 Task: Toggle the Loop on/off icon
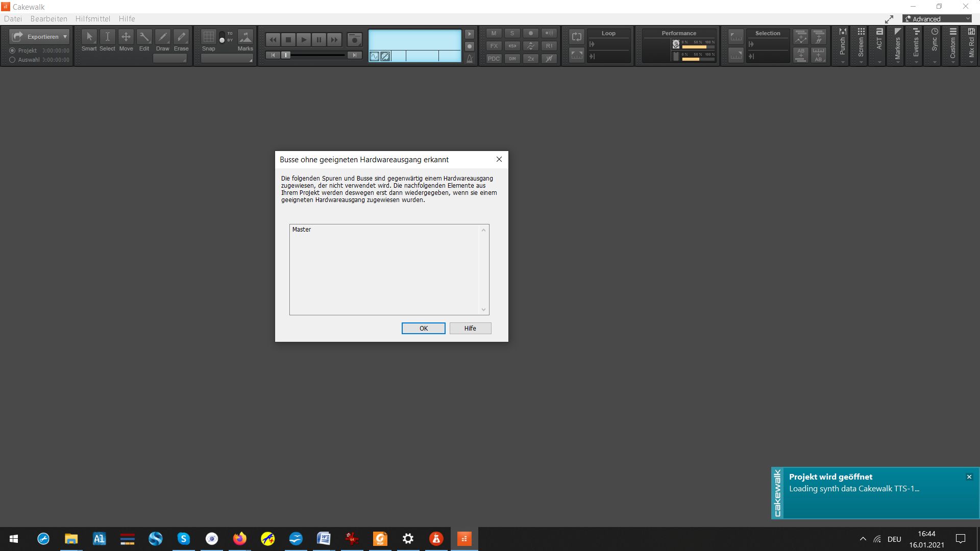577,37
